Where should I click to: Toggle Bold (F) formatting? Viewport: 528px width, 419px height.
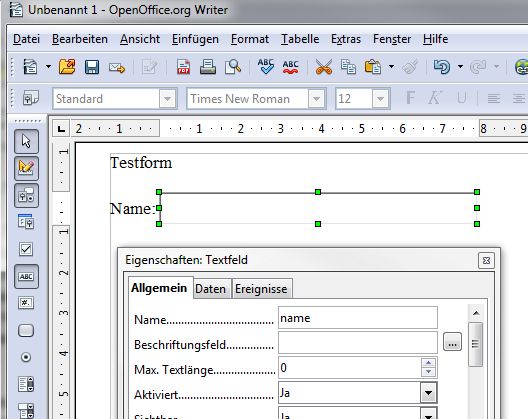pyautogui.click(x=410, y=98)
